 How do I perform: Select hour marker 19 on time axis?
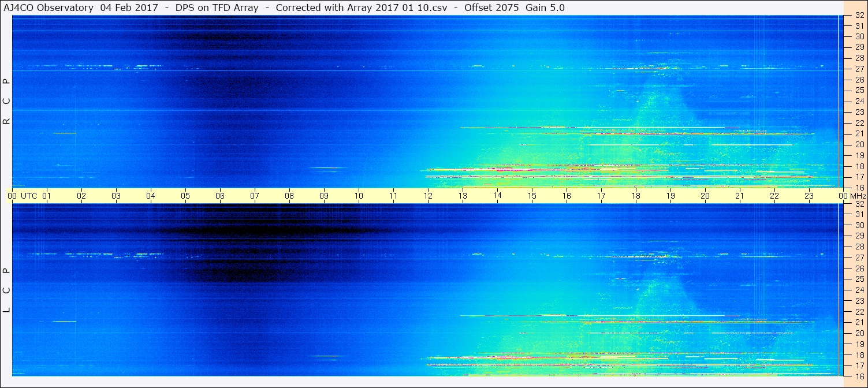tap(670, 196)
